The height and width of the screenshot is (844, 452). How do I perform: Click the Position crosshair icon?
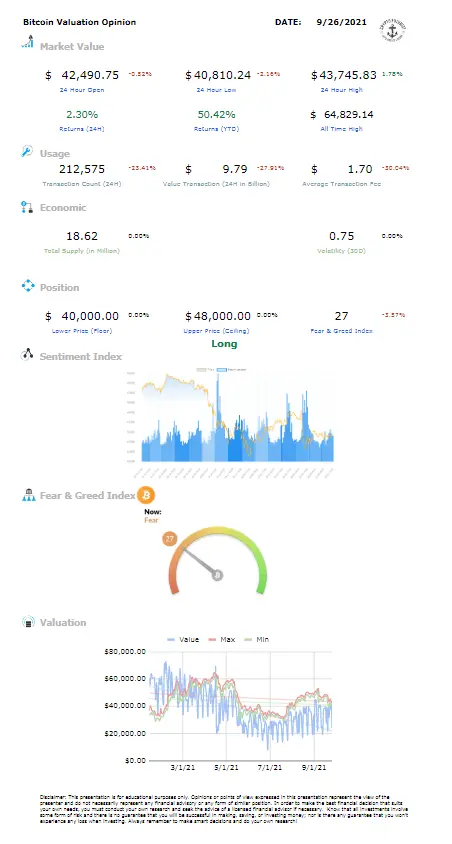pos(27,286)
